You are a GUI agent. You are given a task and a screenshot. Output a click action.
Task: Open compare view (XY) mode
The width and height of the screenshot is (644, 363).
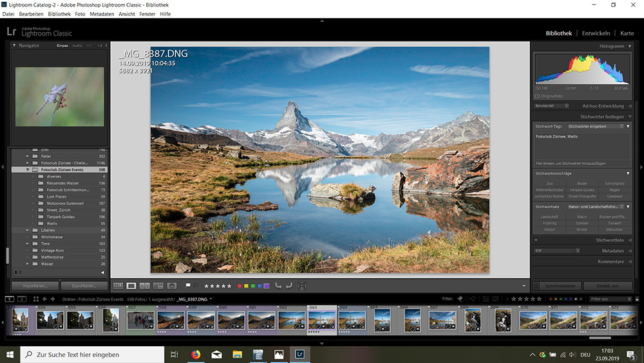coord(144,286)
